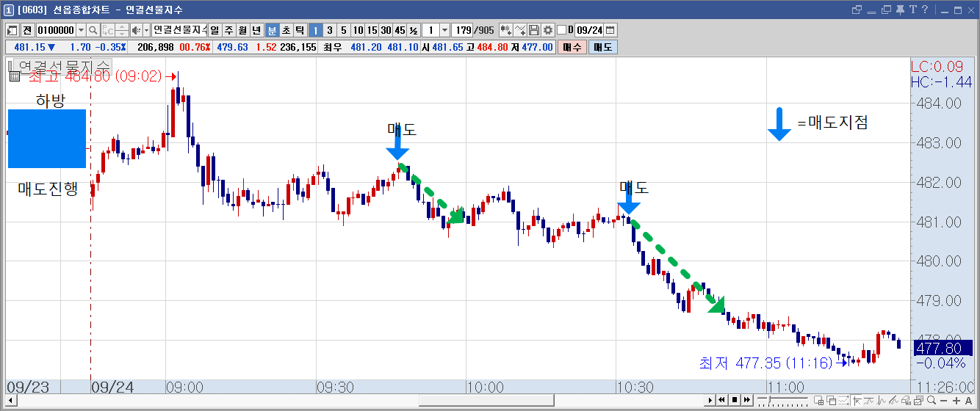Image resolution: width=980 pixels, height=411 pixels.
Task: Click the pin window icon in title bar
Action: pos(900,10)
